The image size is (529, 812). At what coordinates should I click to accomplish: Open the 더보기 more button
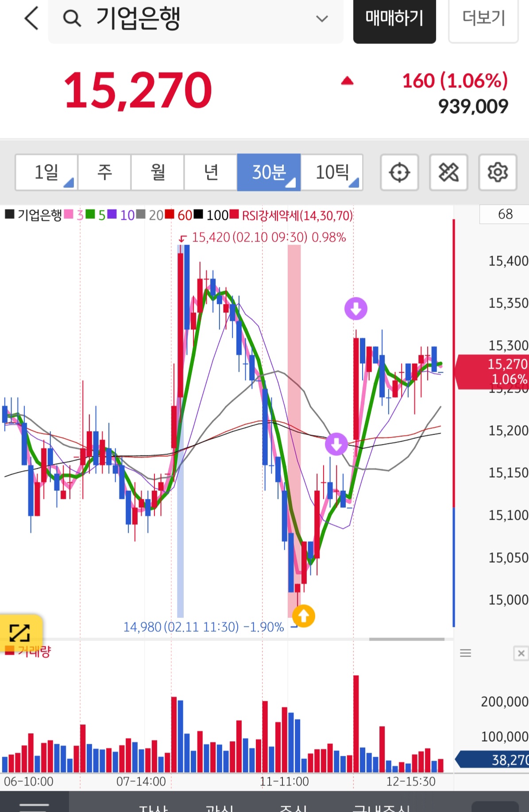click(483, 19)
